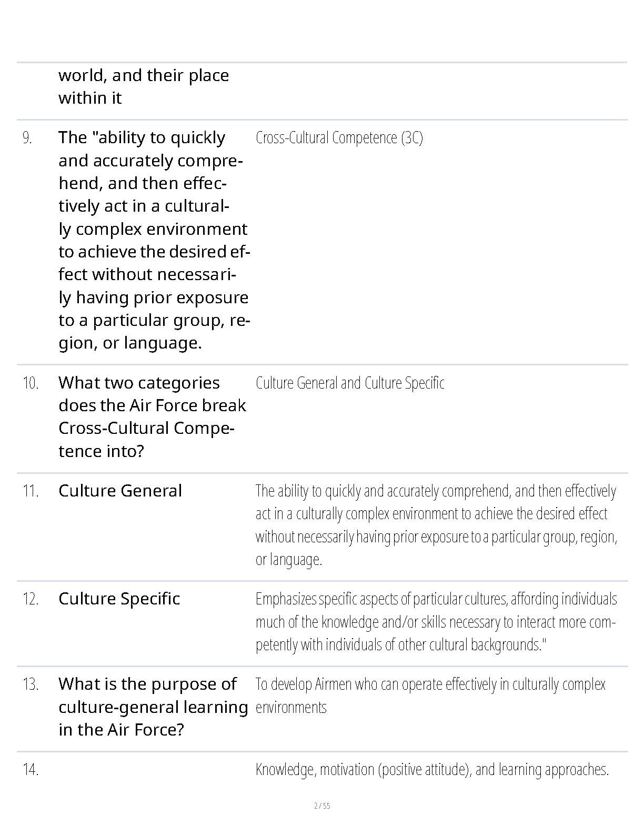Click the phrase 'gion, or language.' in item 9
Viewport: 644px width, 834px height.
coord(130,343)
